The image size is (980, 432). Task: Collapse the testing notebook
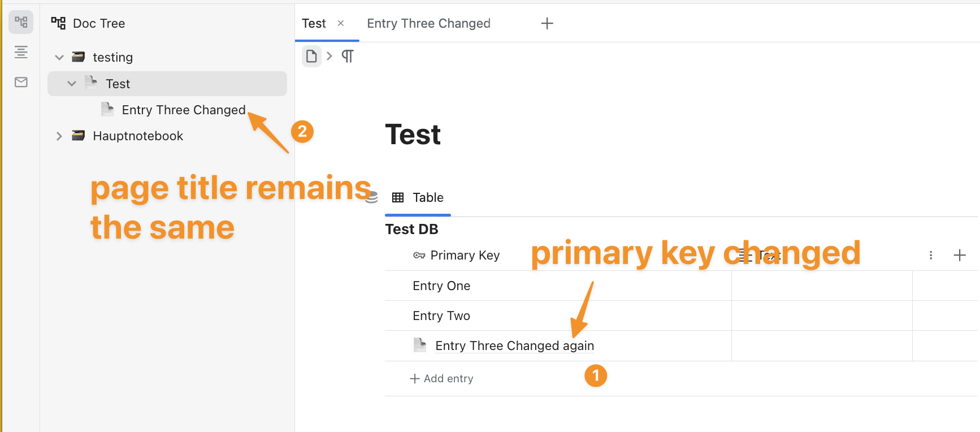click(x=59, y=58)
